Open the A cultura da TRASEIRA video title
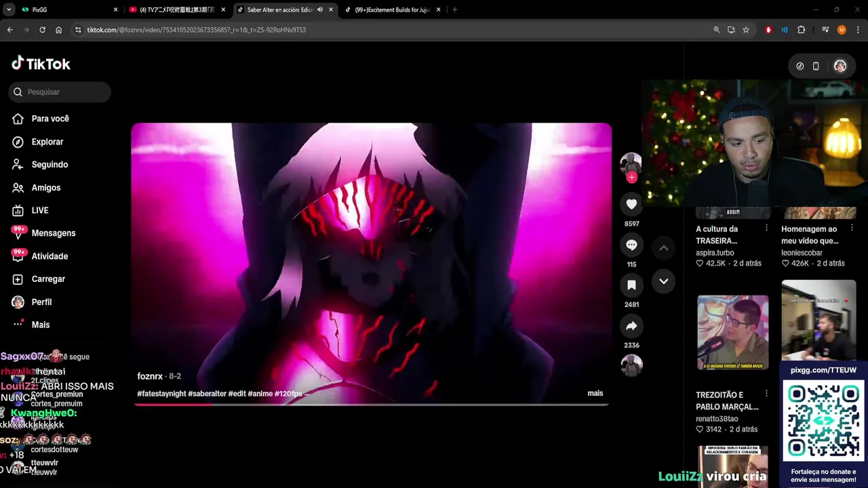Viewport: 868px width, 488px height. [x=717, y=235]
